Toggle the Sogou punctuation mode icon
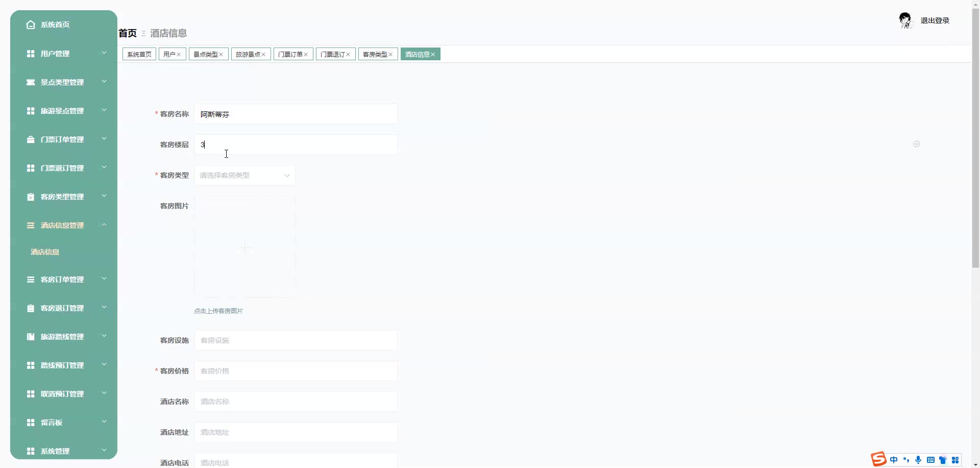 click(x=906, y=460)
